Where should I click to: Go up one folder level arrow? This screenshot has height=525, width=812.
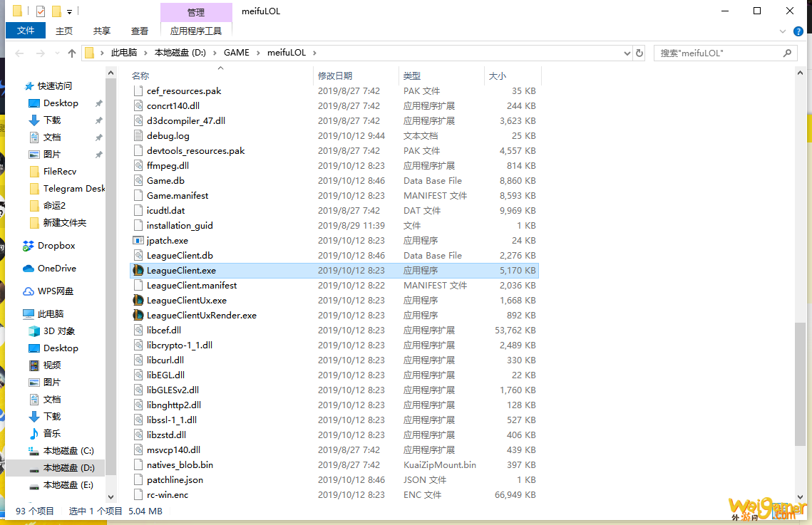pos(72,53)
